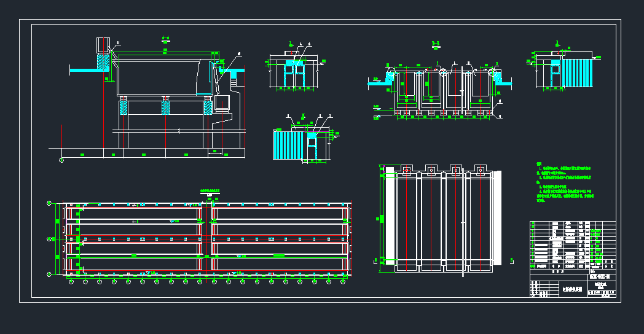Image resolution: width=644 pixels, height=334 pixels.
Task: Click the rightmost column grid bubble under floor plan
Action: [343, 282]
